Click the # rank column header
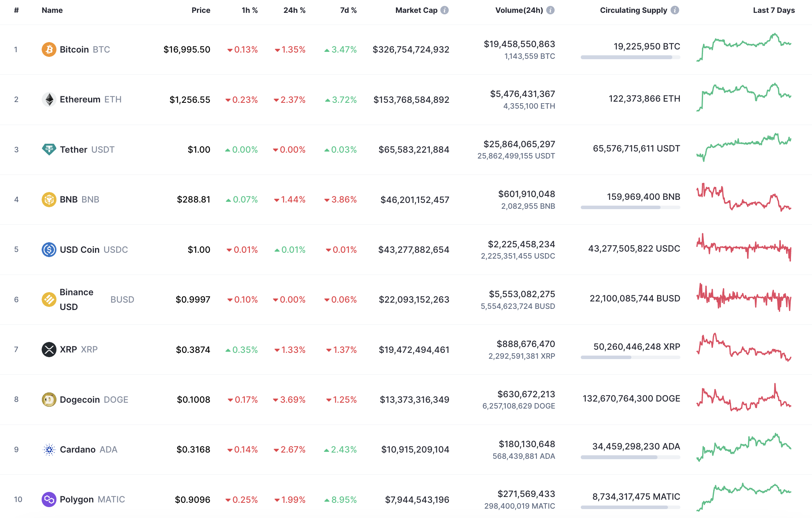 [16, 11]
